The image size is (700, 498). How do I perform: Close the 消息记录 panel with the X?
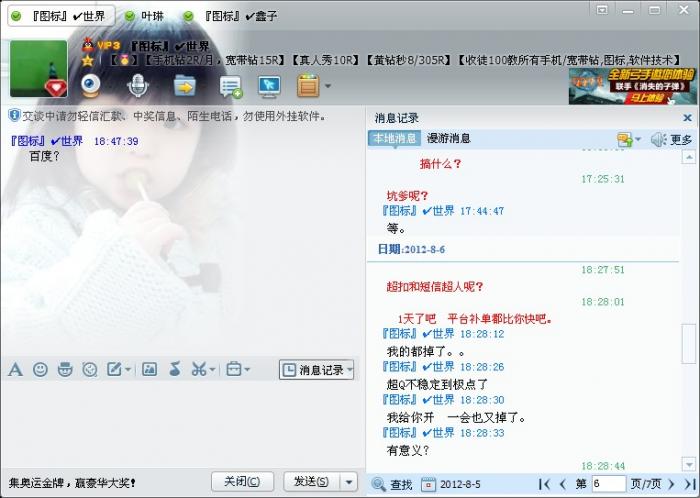(688, 118)
